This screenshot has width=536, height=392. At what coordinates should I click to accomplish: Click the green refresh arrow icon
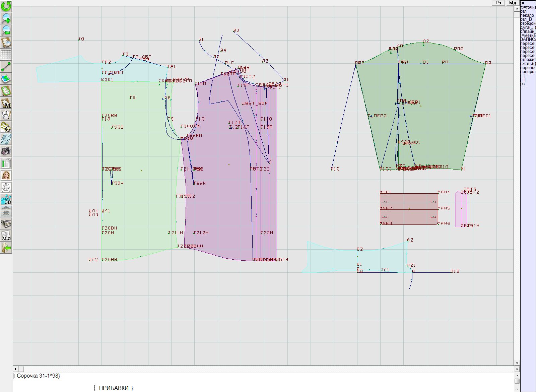[6, 6]
